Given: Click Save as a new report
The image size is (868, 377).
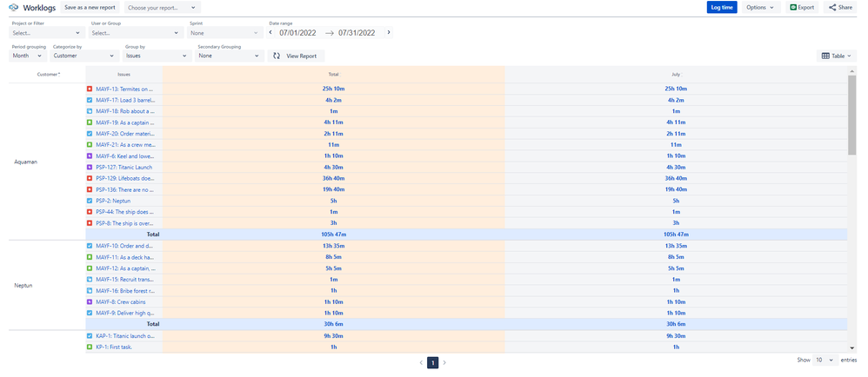Looking at the screenshot, I should point(90,8).
